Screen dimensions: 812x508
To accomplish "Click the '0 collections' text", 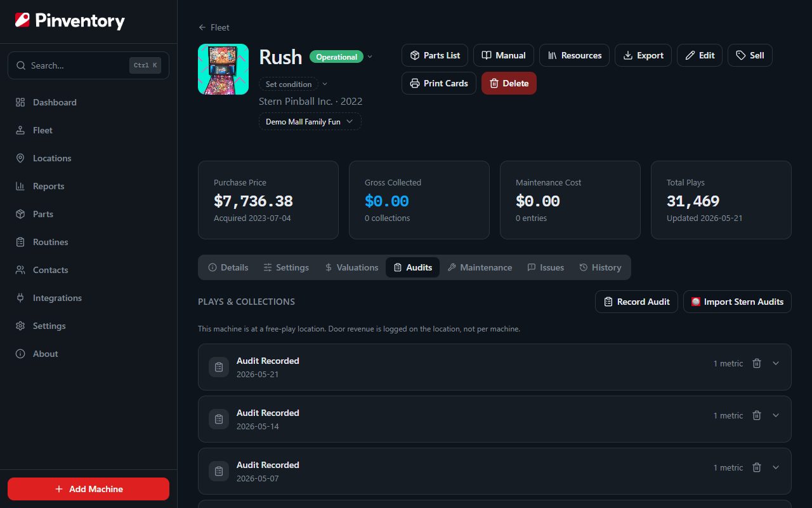I will (388, 218).
